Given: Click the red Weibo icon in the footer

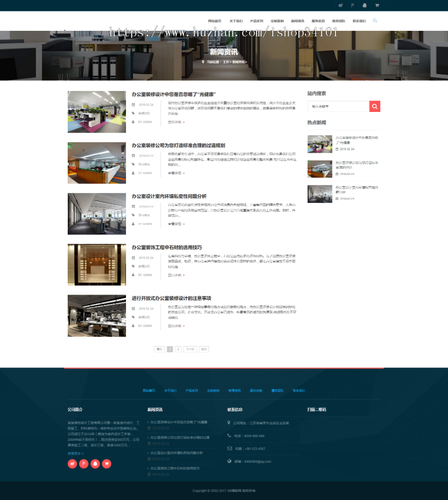Looking at the screenshot, I should [72, 463].
